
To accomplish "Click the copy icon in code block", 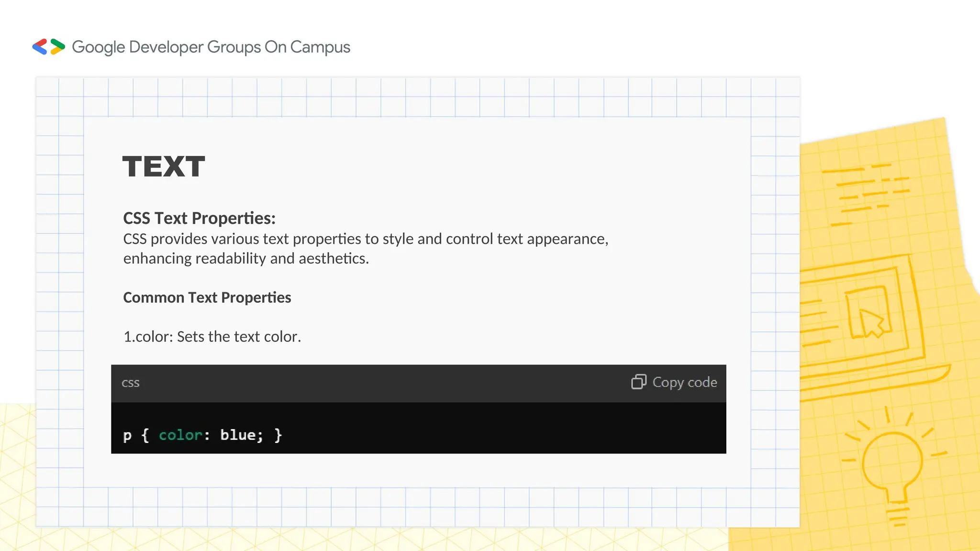I will (x=638, y=382).
